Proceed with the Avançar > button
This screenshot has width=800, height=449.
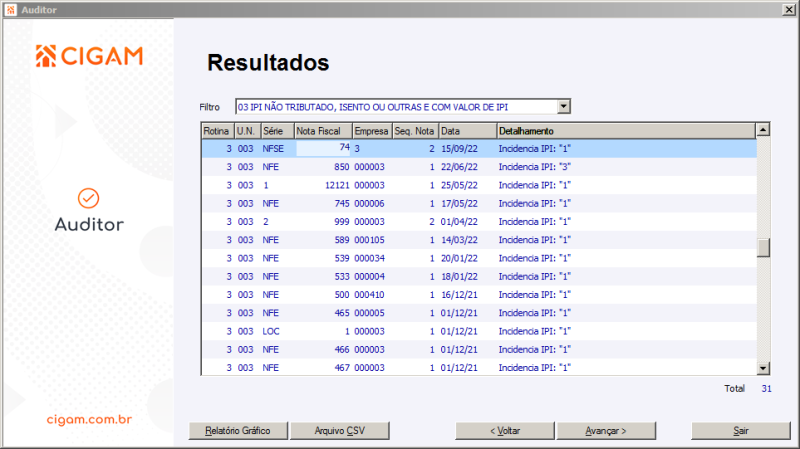[x=606, y=431]
